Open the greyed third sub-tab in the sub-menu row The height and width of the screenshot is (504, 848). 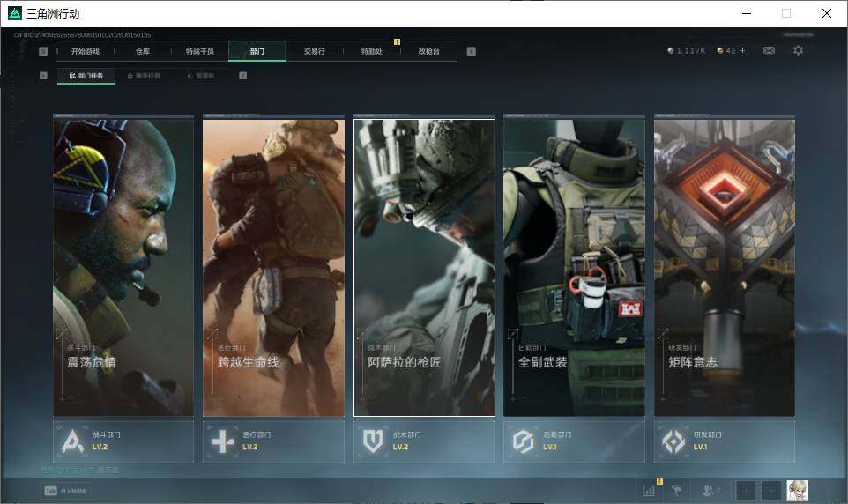click(201, 76)
